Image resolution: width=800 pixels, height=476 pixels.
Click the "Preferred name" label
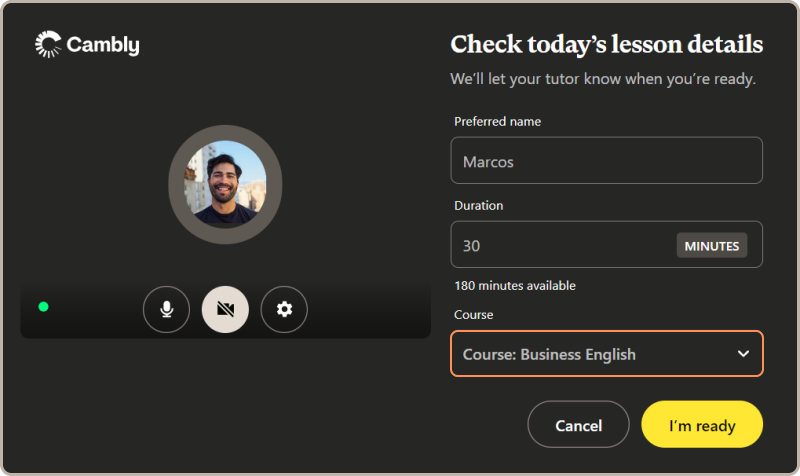coord(497,122)
